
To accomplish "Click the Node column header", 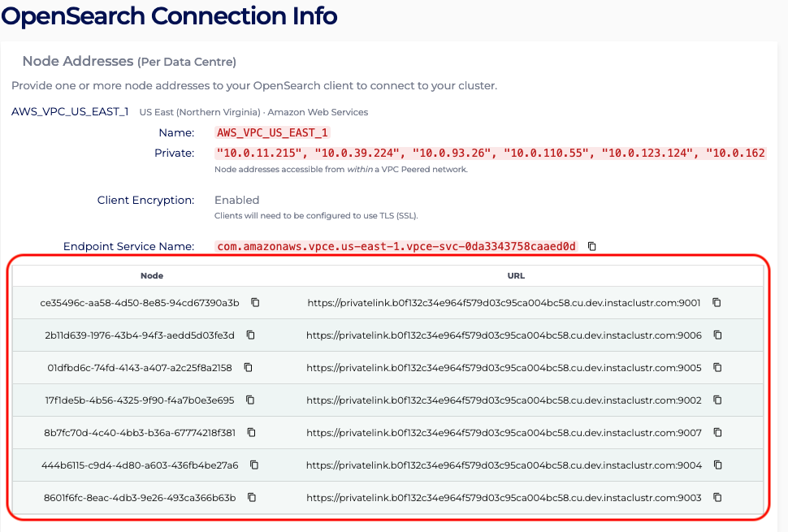I will tap(152, 275).
